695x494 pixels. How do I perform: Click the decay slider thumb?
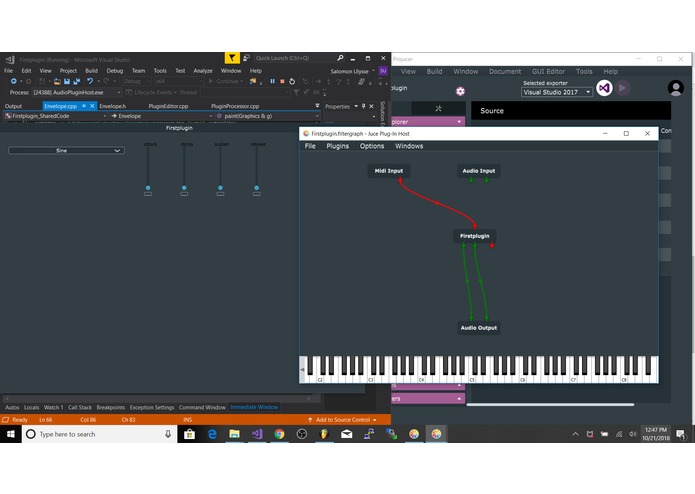pyautogui.click(x=184, y=188)
